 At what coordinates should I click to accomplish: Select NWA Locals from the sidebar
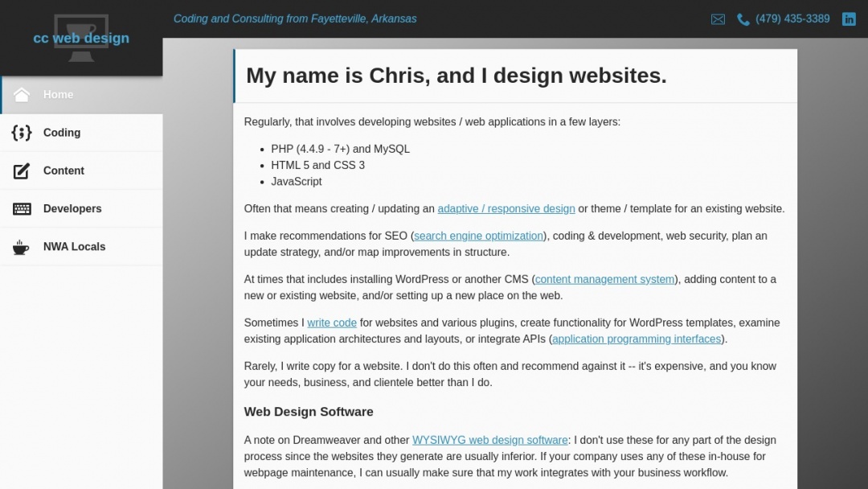74,246
